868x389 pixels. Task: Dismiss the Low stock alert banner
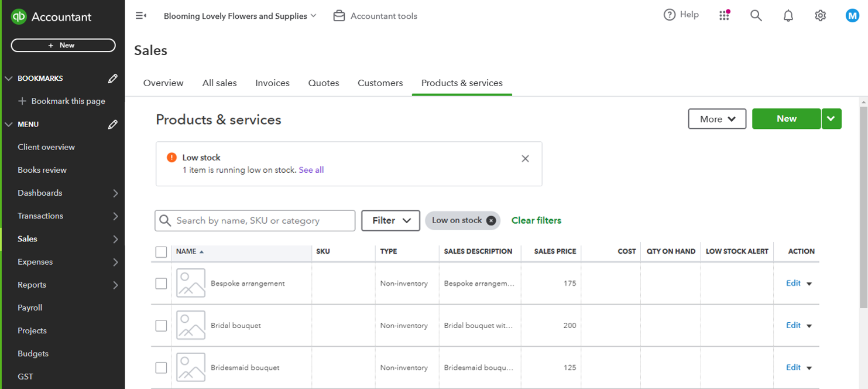[x=525, y=159]
